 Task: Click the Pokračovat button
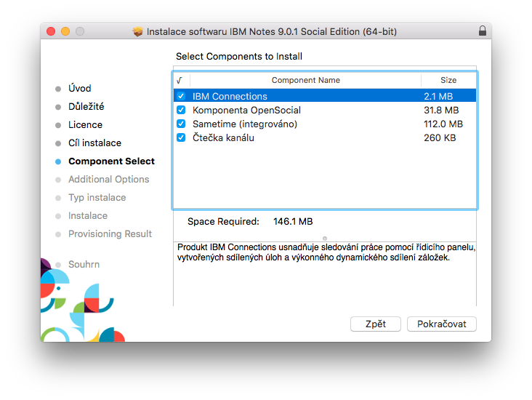pyautogui.click(x=442, y=324)
